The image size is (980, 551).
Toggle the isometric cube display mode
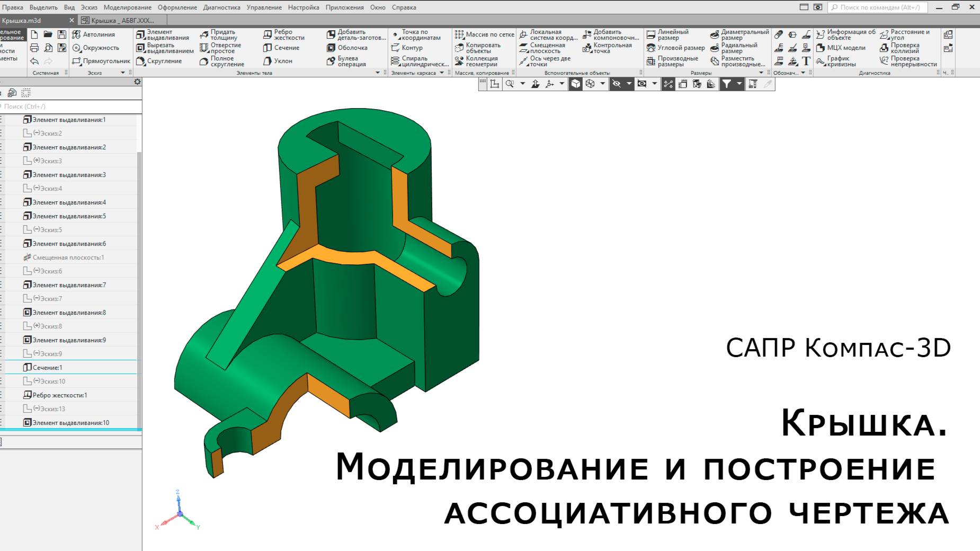click(576, 83)
